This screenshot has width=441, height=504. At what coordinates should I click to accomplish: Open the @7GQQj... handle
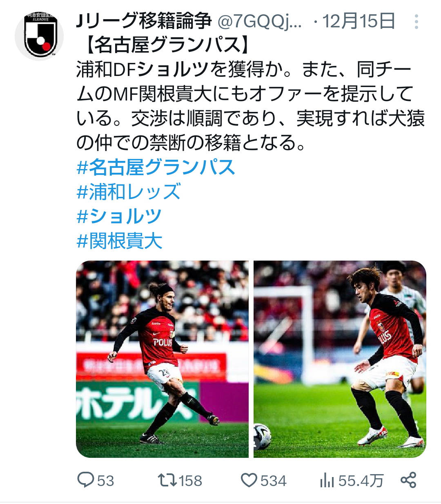(260, 22)
